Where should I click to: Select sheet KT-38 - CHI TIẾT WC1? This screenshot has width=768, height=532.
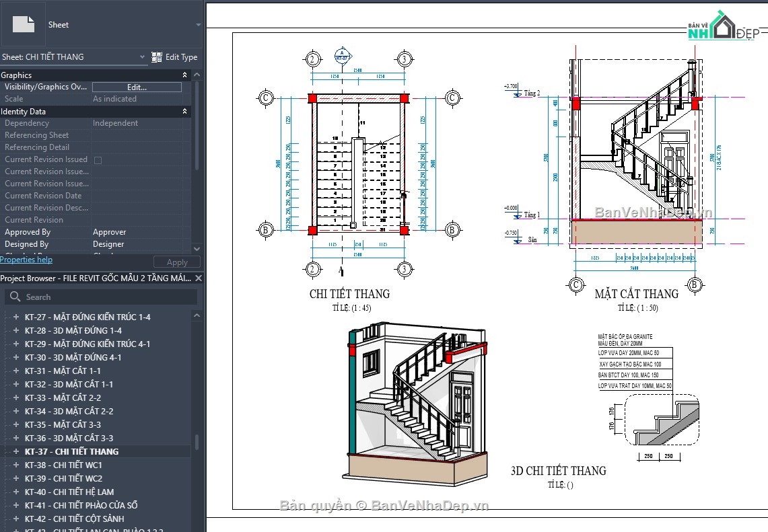click(x=63, y=465)
